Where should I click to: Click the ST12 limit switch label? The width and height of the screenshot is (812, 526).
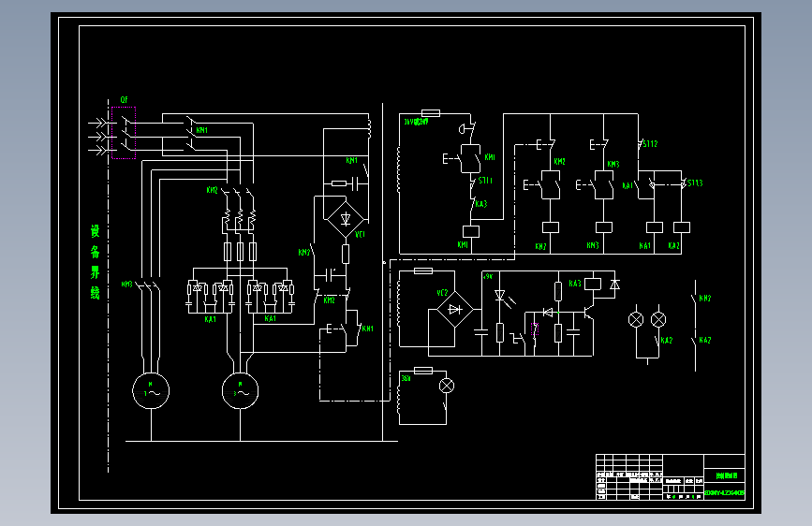(x=650, y=144)
